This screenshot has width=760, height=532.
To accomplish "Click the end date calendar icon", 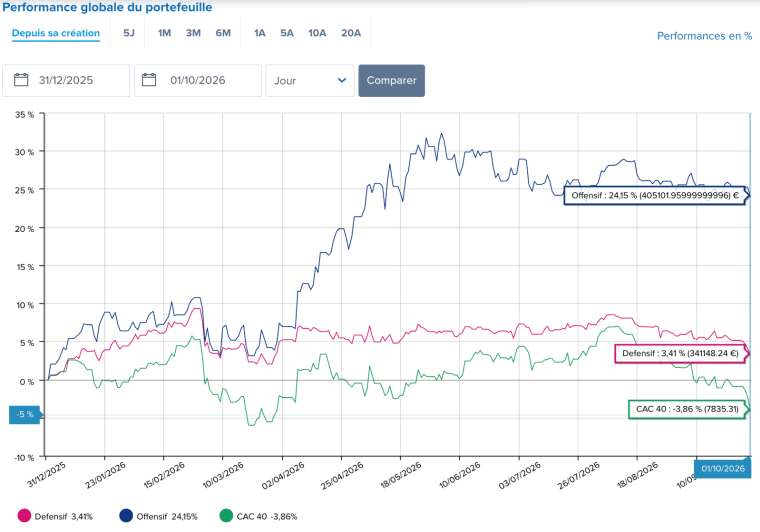I will 149,79.
